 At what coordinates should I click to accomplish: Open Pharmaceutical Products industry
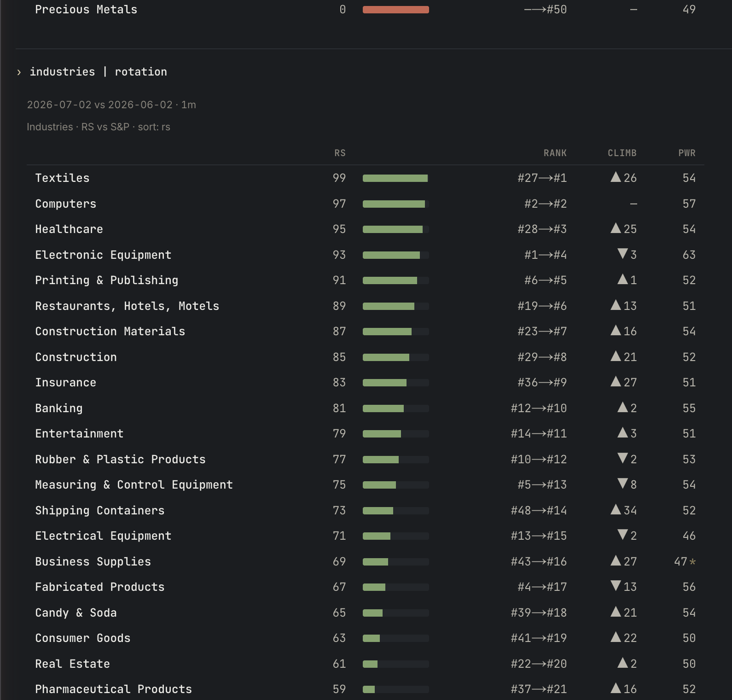pyautogui.click(x=113, y=689)
